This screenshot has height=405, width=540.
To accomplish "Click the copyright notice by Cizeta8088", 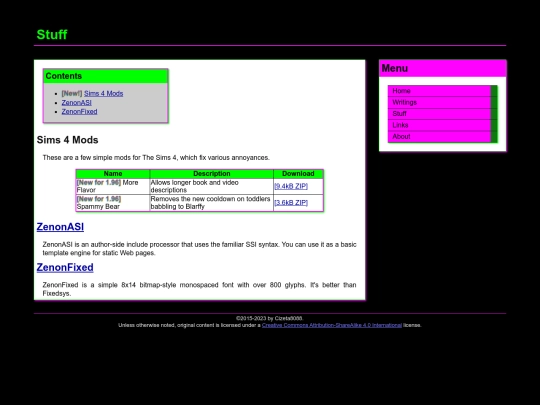I will pyautogui.click(x=270, y=318).
